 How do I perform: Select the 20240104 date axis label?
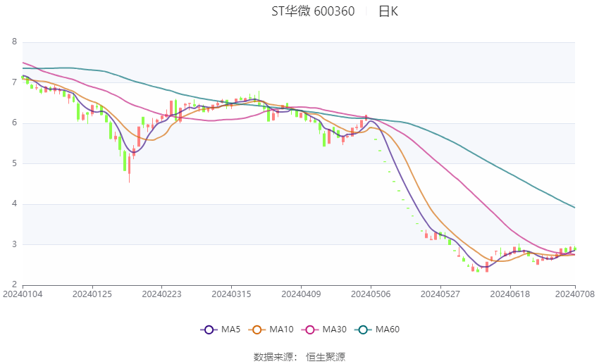[23, 294]
